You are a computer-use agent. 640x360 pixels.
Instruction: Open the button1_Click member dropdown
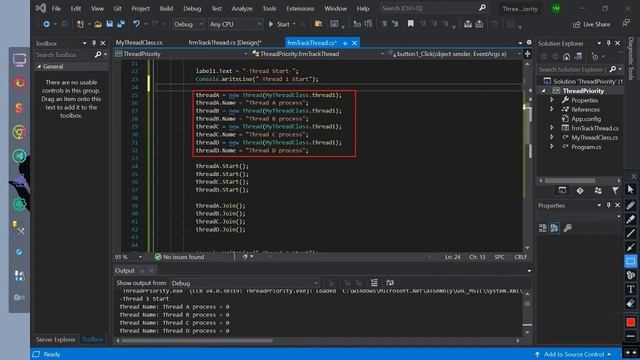pyautogui.click(x=454, y=54)
